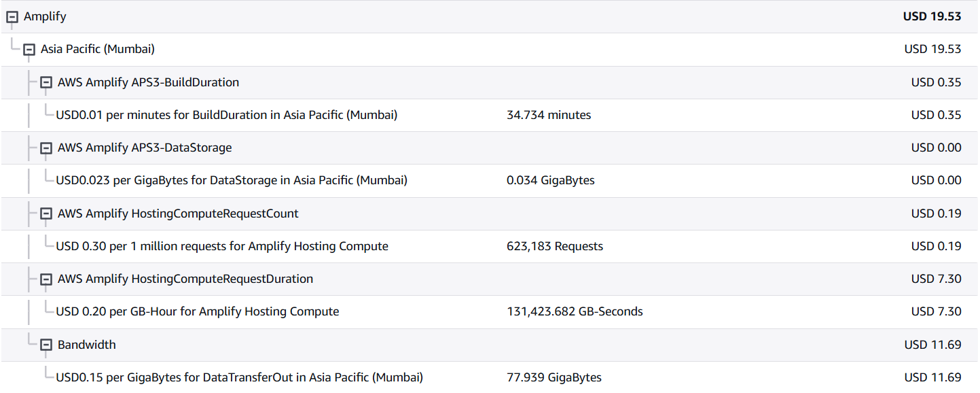Click the 131,423.682 GB-Seconds usage value
Screen dimensions: 980x393
575,311
